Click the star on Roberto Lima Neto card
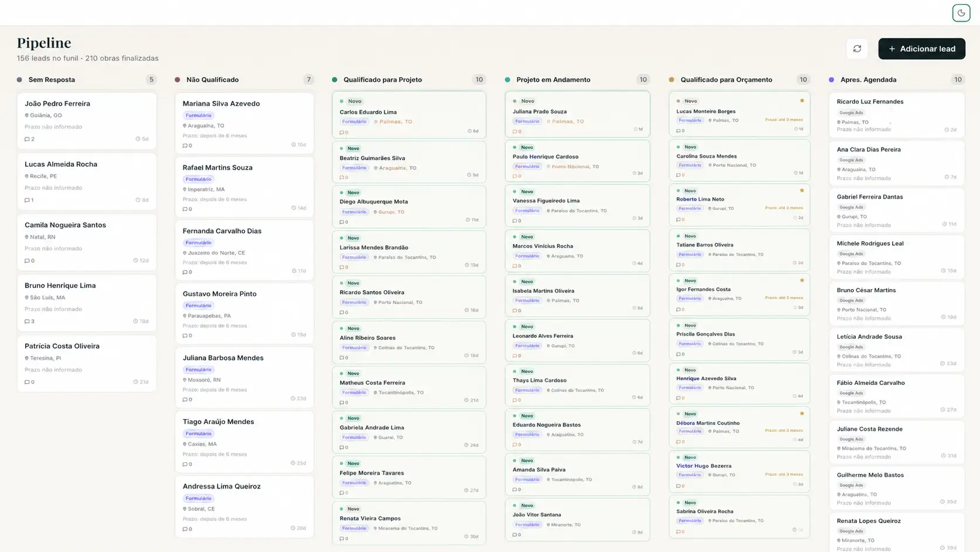 (x=802, y=191)
